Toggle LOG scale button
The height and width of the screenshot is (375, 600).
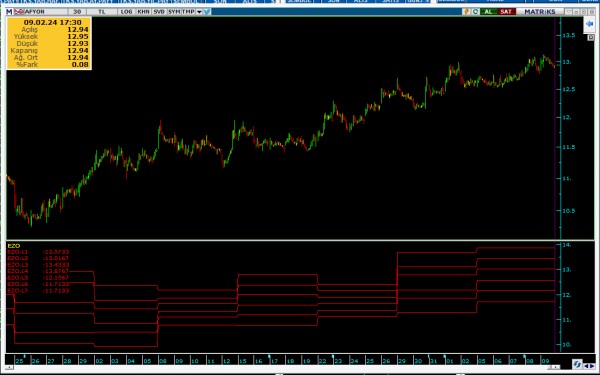(x=126, y=12)
